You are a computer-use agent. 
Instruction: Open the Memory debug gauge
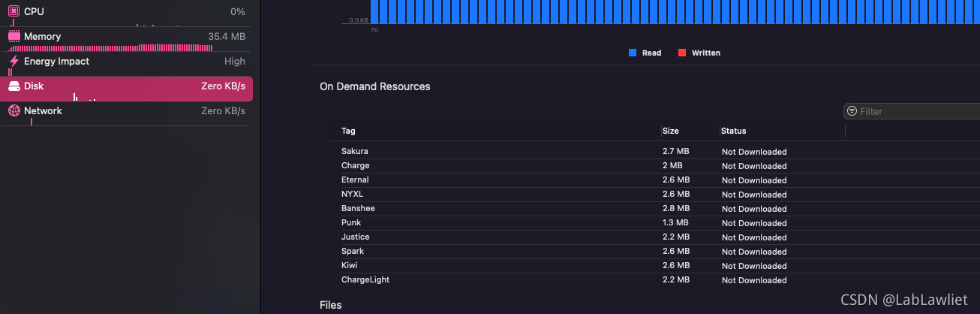(127, 38)
